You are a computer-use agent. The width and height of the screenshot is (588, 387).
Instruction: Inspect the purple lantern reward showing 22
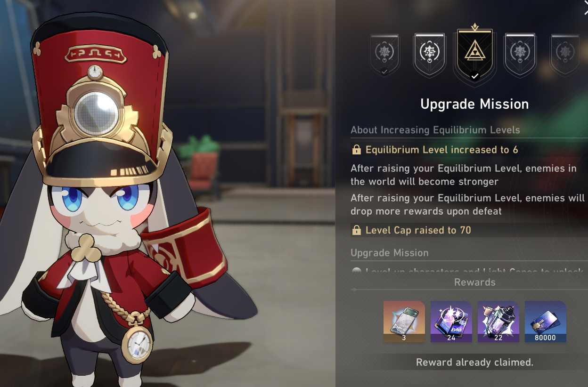[498, 322]
